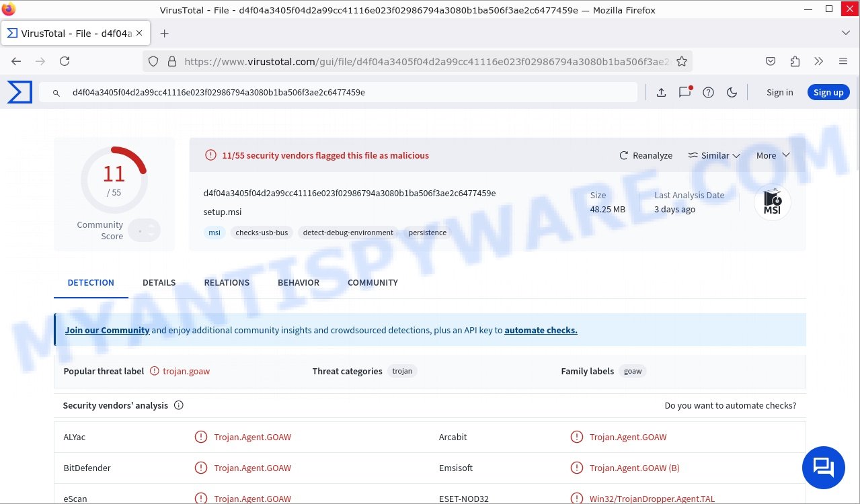The image size is (860, 504).
Task: Click the trojan threat category chip
Action: point(402,371)
